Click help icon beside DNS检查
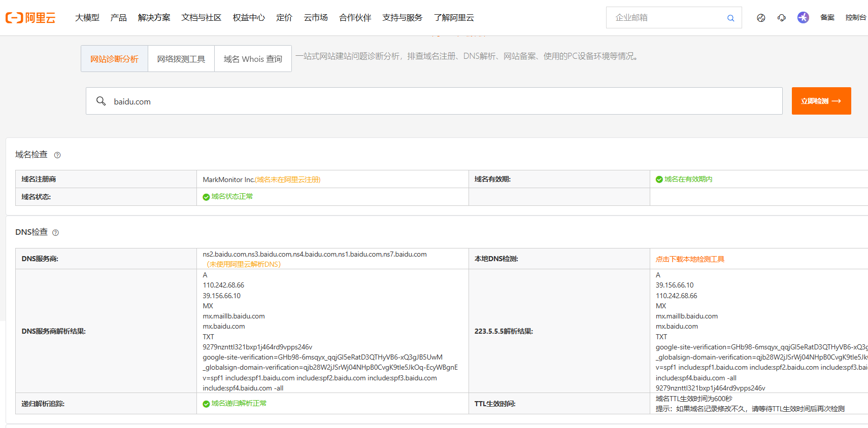The width and height of the screenshot is (868, 428). pyautogui.click(x=56, y=233)
